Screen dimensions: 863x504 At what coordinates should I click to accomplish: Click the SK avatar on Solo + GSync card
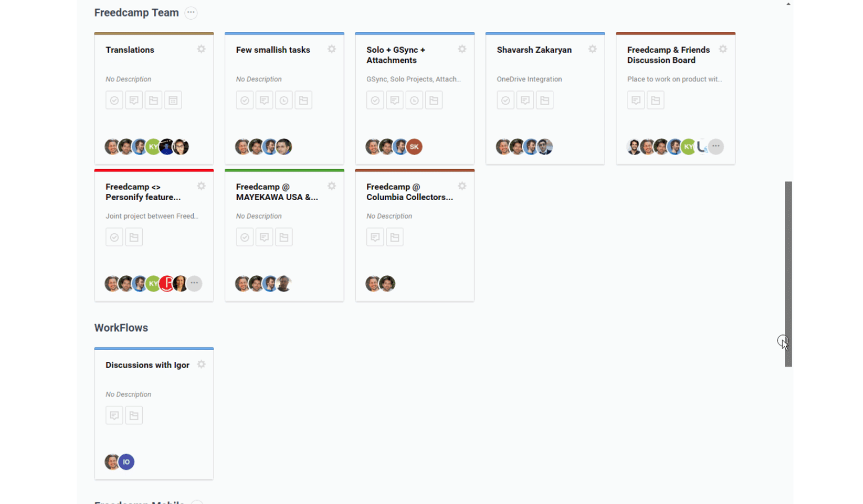click(414, 147)
